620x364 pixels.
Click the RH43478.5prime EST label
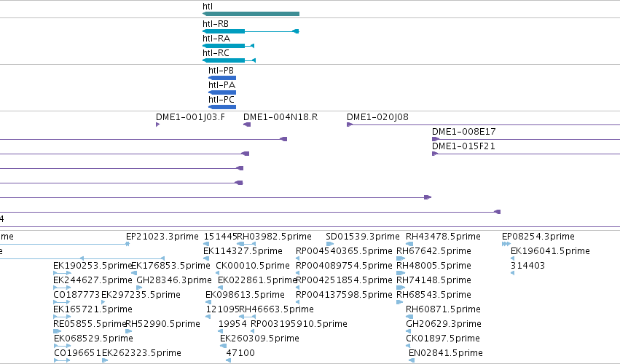click(443, 237)
